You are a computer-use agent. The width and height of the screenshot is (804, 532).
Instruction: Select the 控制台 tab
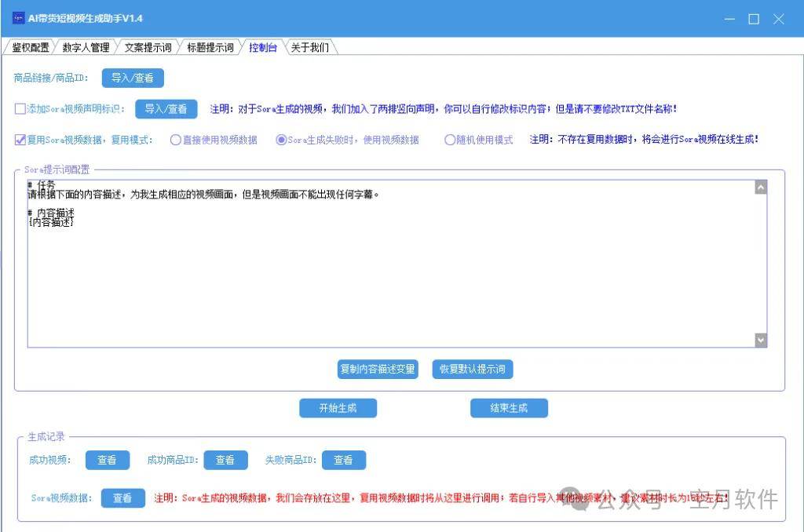click(262, 48)
